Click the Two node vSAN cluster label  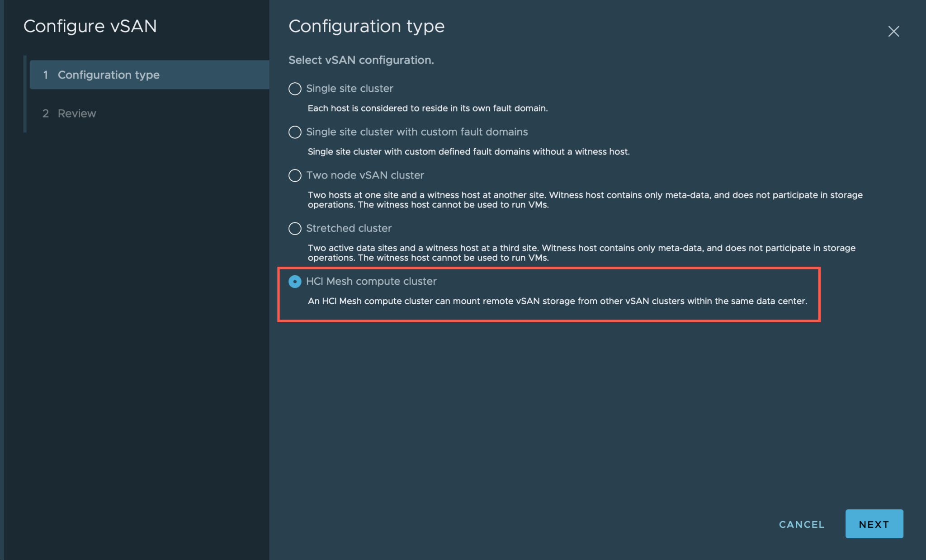coord(365,175)
